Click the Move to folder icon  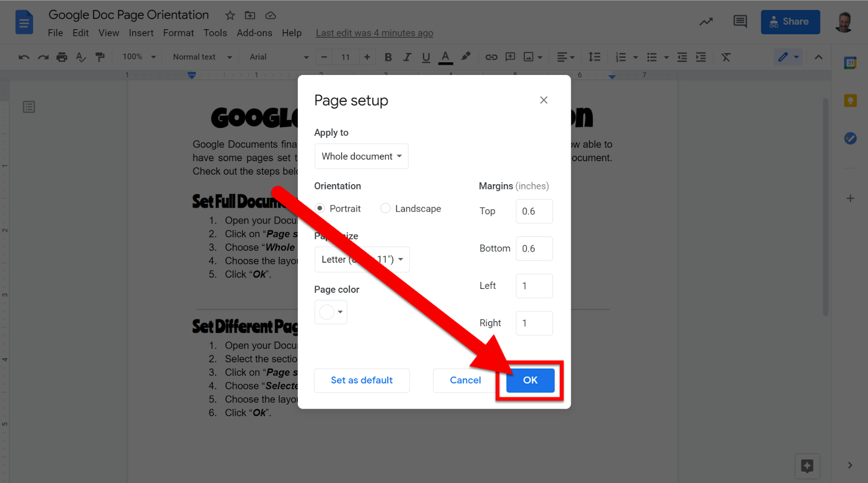tap(250, 15)
